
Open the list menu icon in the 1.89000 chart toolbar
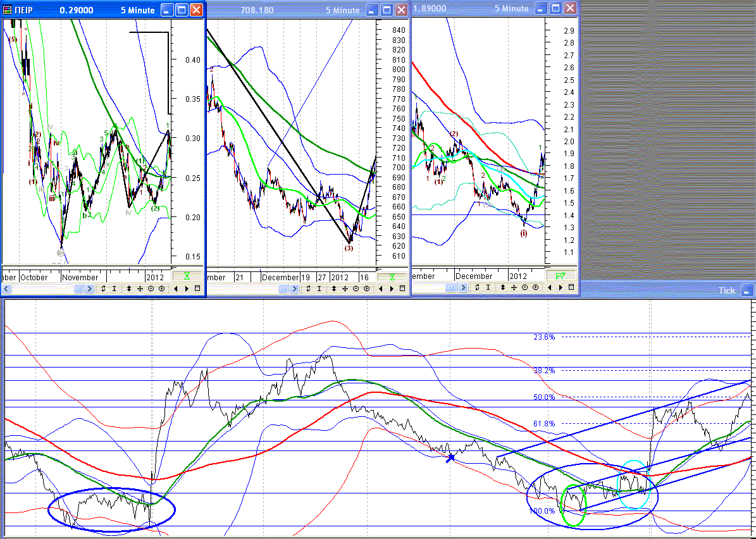[571, 287]
